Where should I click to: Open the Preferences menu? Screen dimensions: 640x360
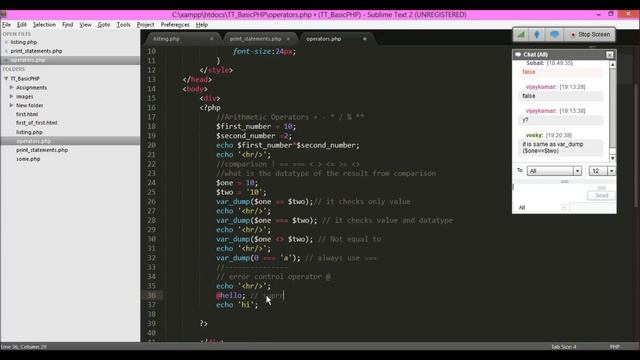pyautogui.click(x=175, y=25)
